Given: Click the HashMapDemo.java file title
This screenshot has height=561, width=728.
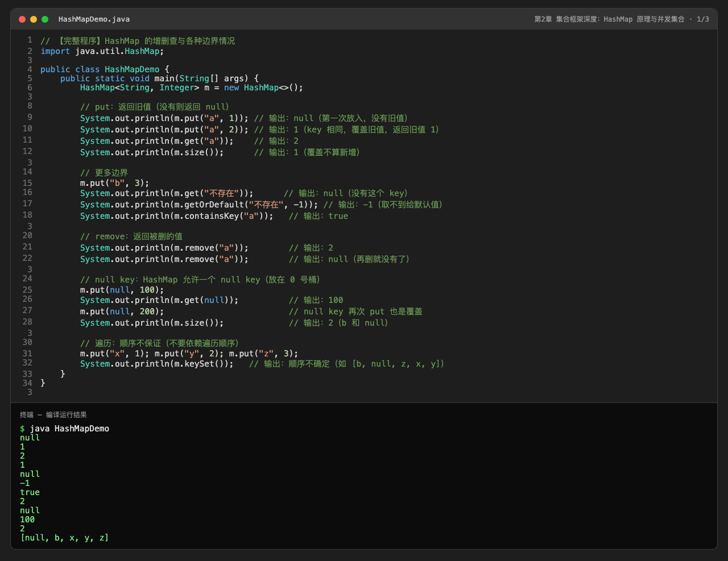Looking at the screenshot, I should [94, 19].
